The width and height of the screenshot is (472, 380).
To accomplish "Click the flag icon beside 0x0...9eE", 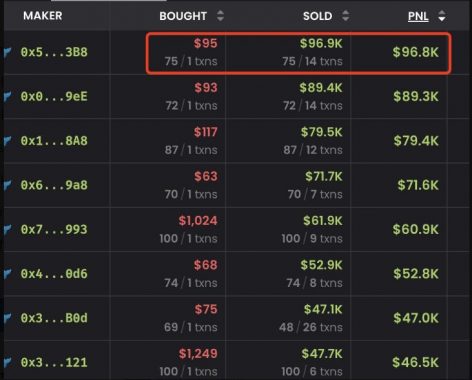I will click(x=7, y=97).
